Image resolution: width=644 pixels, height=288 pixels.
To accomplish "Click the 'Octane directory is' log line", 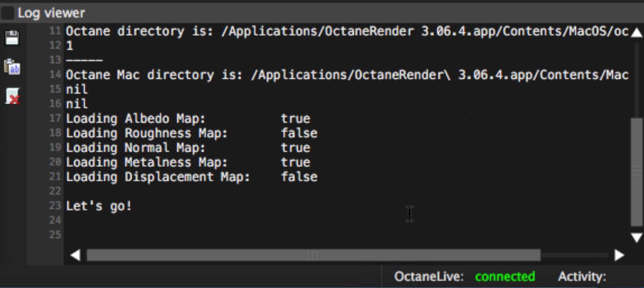I will tap(347, 32).
